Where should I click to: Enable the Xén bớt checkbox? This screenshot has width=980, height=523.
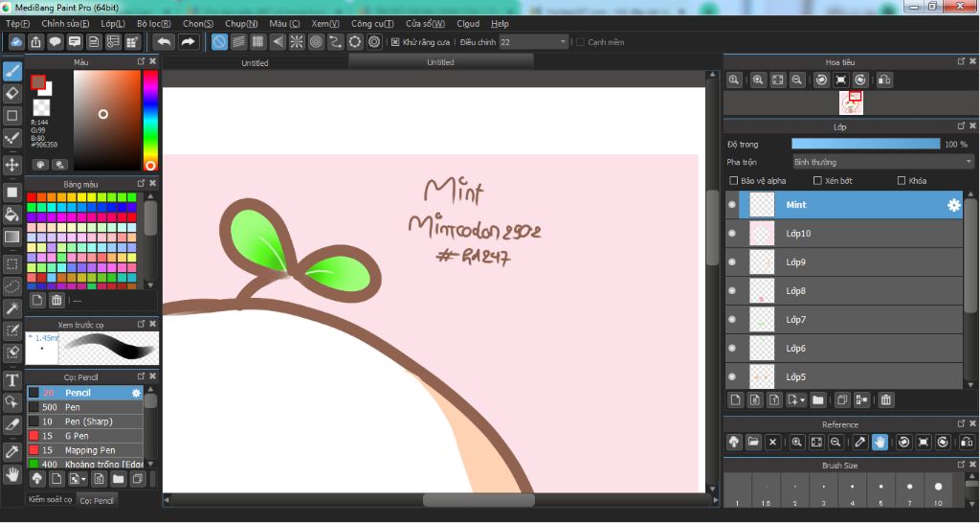coord(817,181)
